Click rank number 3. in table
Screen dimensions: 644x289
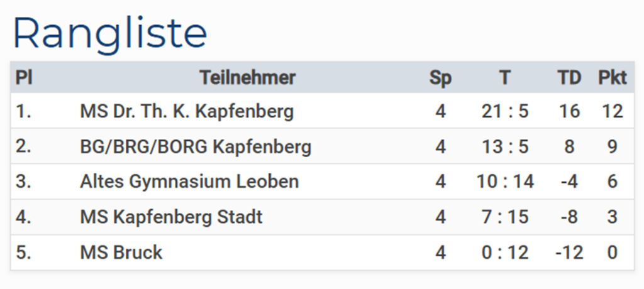pos(24,182)
